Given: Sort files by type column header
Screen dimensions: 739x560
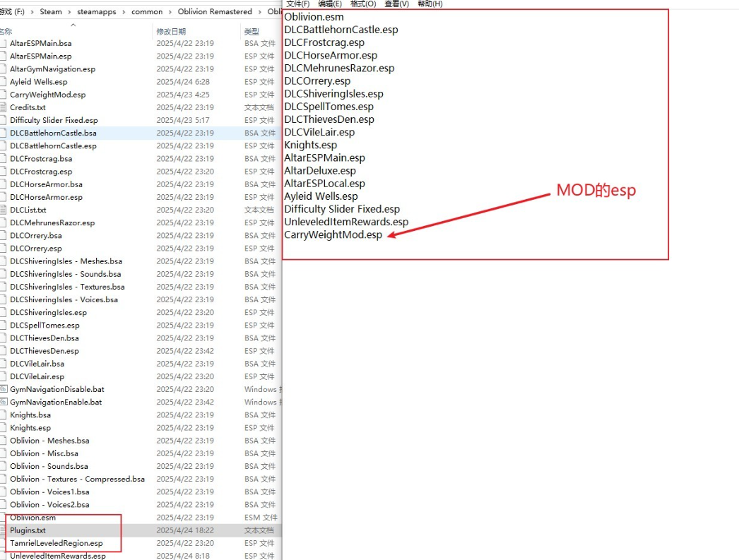Looking at the screenshot, I should point(252,32).
